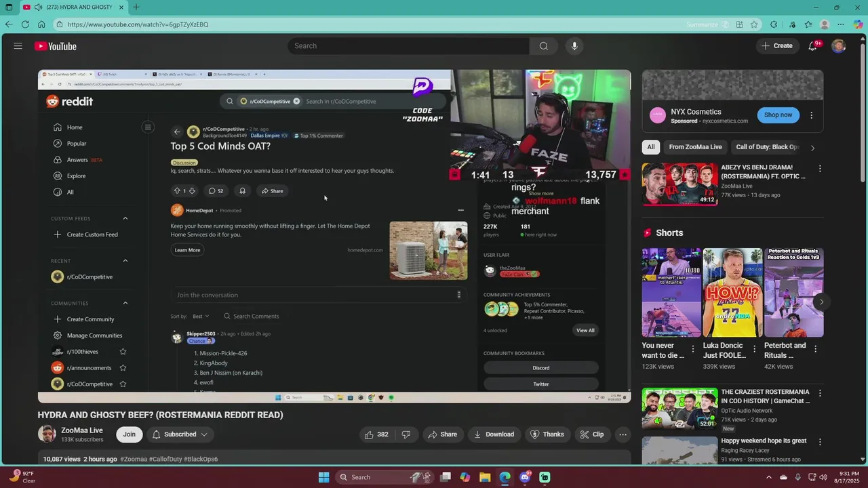This screenshot has height=488, width=868.
Task: Go to YouTube home via logo
Action: click(x=56, y=46)
